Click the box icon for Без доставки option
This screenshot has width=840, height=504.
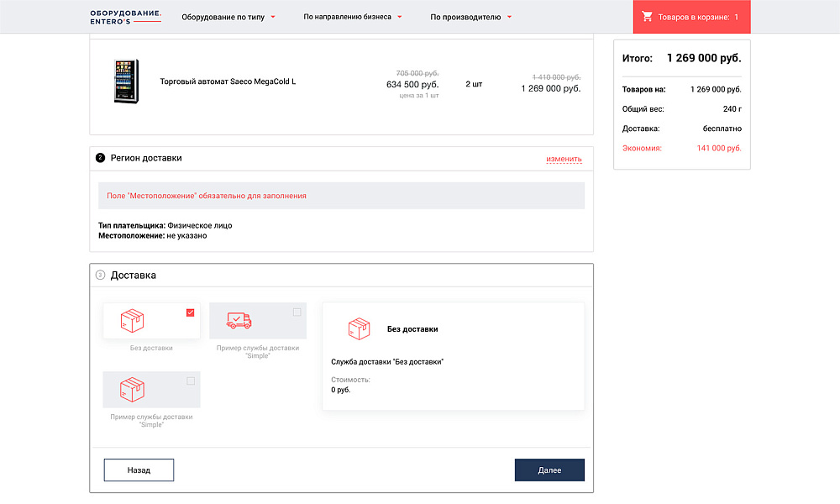point(133,320)
